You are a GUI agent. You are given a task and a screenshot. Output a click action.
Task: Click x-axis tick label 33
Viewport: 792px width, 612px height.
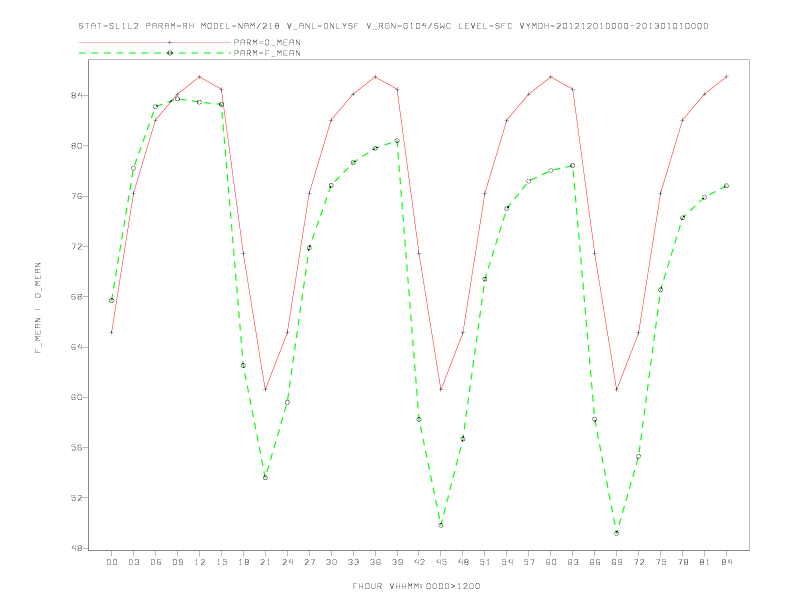pyautogui.click(x=353, y=562)
